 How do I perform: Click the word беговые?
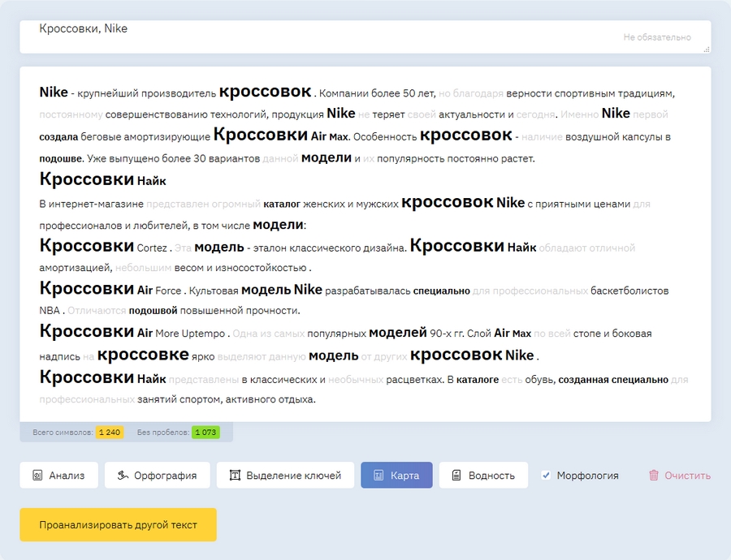pyautogui.click(x=101, y=137)
